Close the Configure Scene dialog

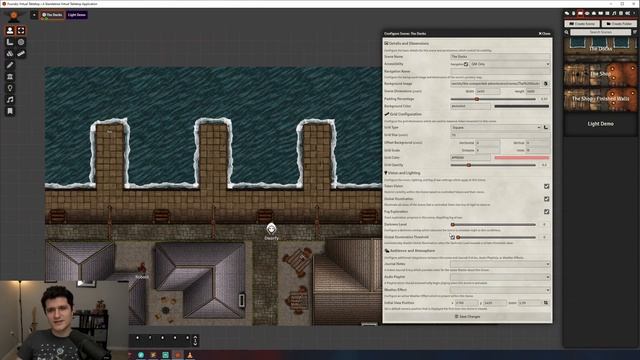(544, 33)
